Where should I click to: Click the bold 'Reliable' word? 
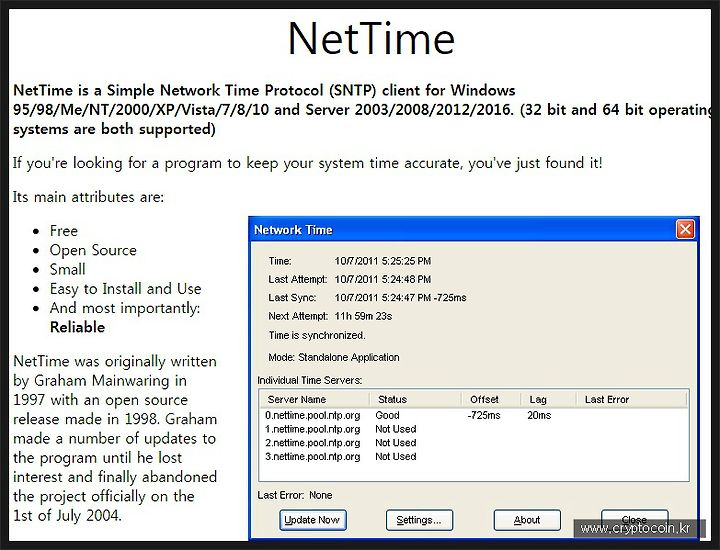[77, 327]
